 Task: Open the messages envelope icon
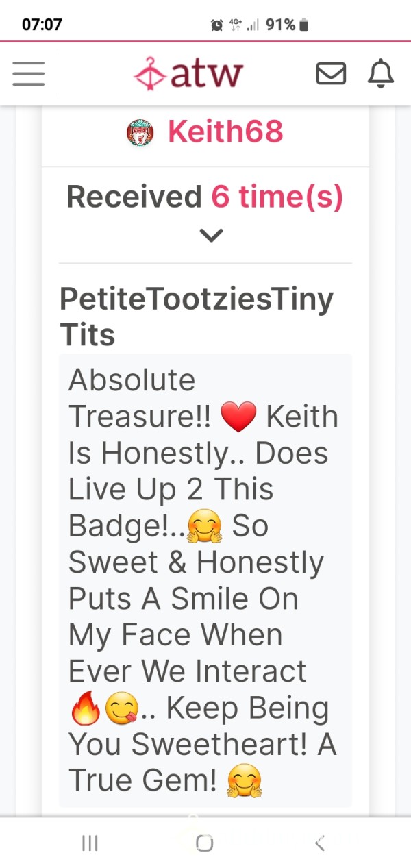pyautogui.click(x=331, y=73)
